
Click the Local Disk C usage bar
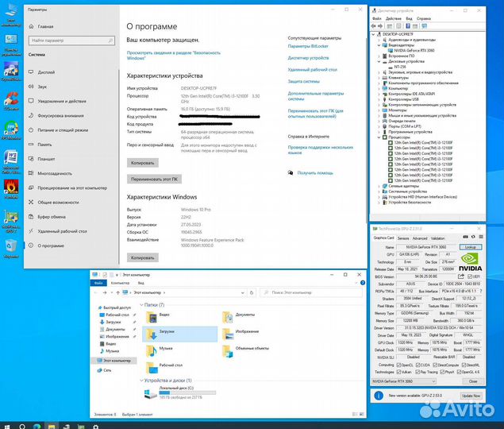[187, 392]
